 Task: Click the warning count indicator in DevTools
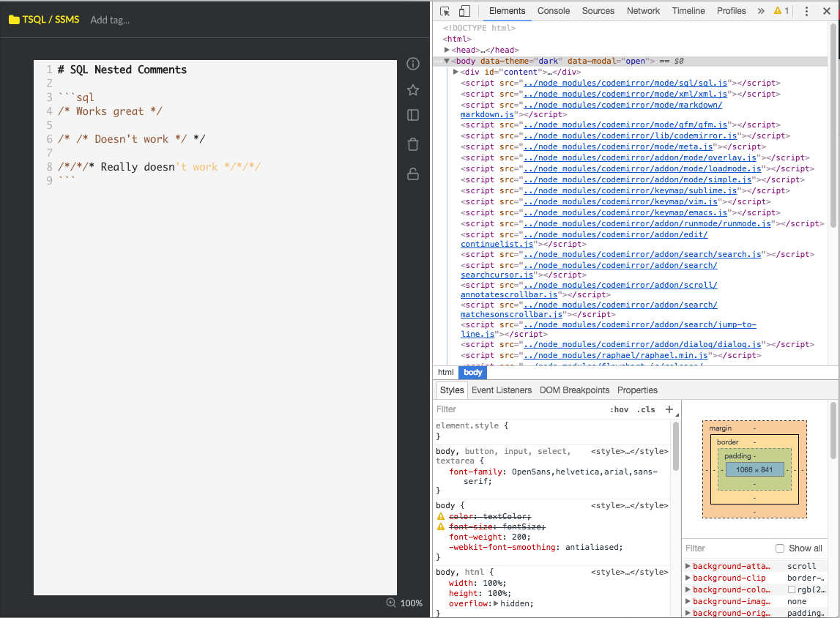point(781,11)
